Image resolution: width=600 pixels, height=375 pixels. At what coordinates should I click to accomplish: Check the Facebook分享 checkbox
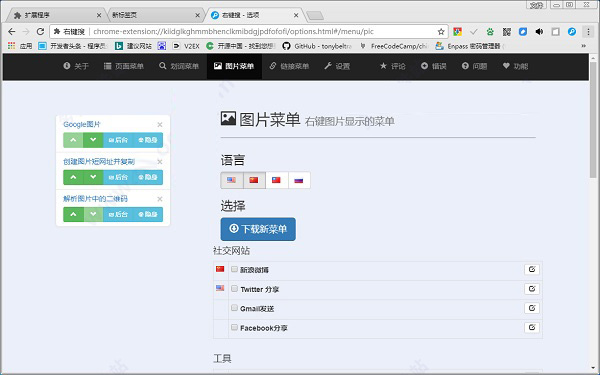pos(234,327)
